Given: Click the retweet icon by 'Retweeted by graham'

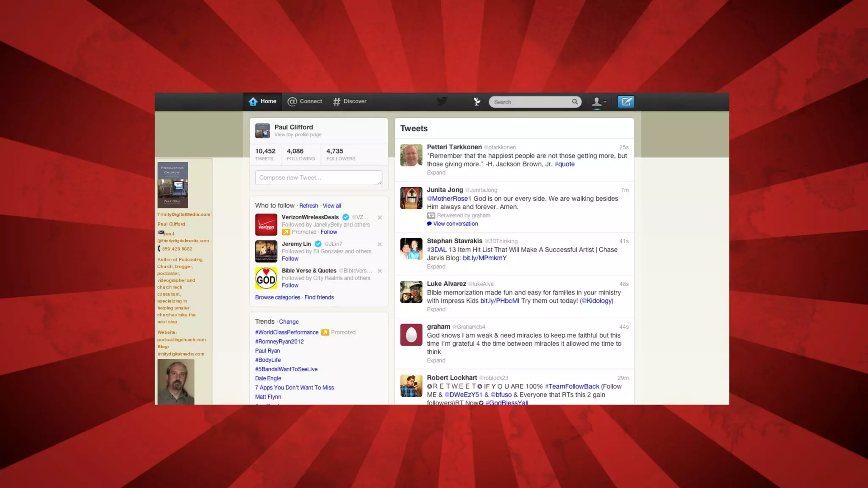Looking at the screenshot, I should pos(431,216).
